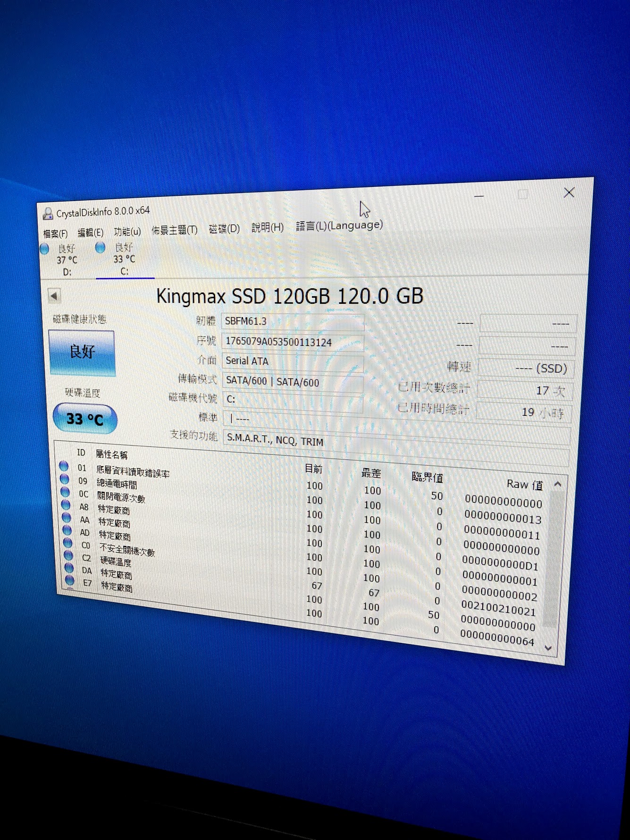Click the ID column header

[x=81, y=453]
